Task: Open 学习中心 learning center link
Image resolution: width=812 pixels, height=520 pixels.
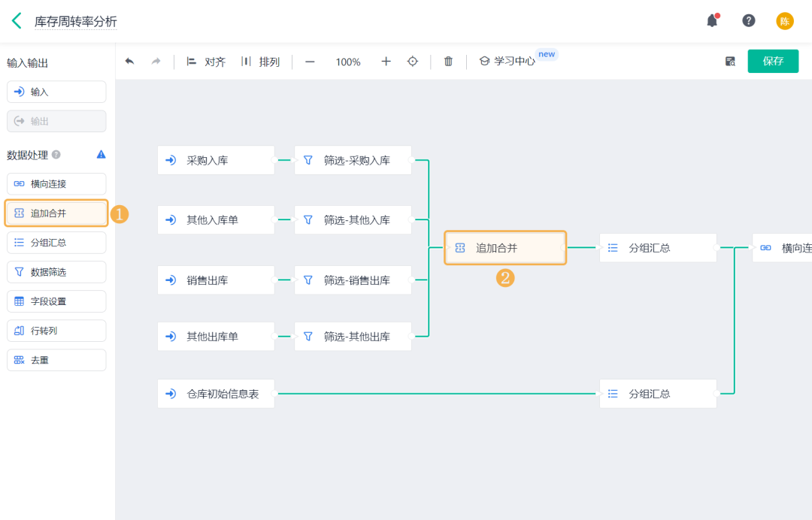Action: pyautogui.click(x=507, y=62)
